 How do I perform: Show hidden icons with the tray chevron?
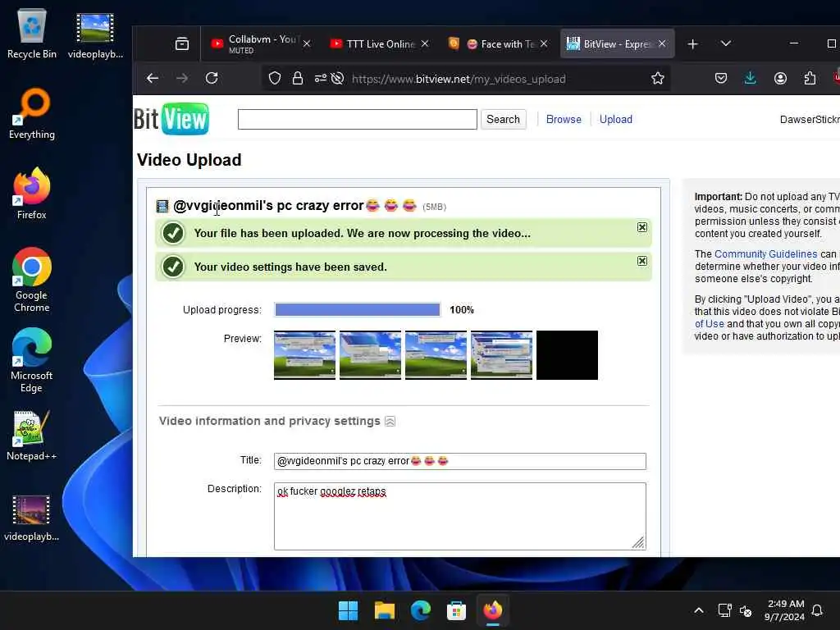(x=699, y=610)
